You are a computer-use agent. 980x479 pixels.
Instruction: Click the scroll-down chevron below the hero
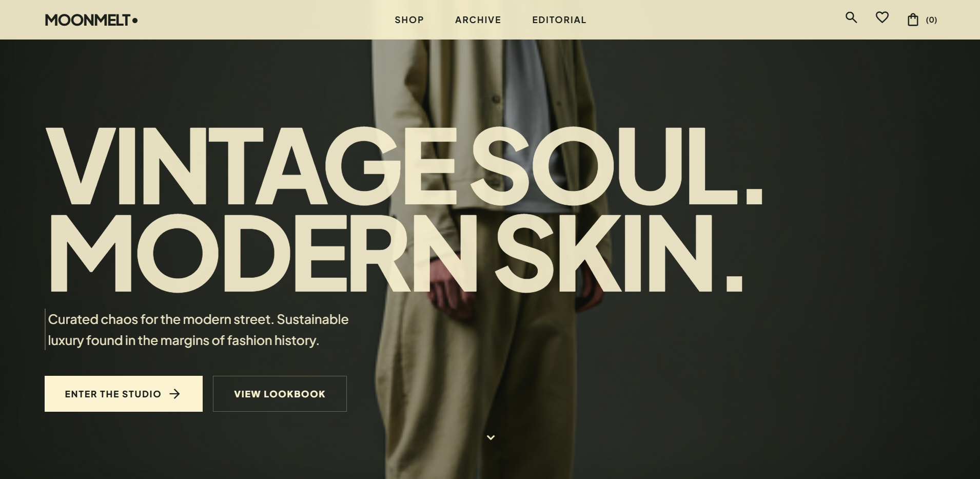pyautogui.click(x=491, y=437)
